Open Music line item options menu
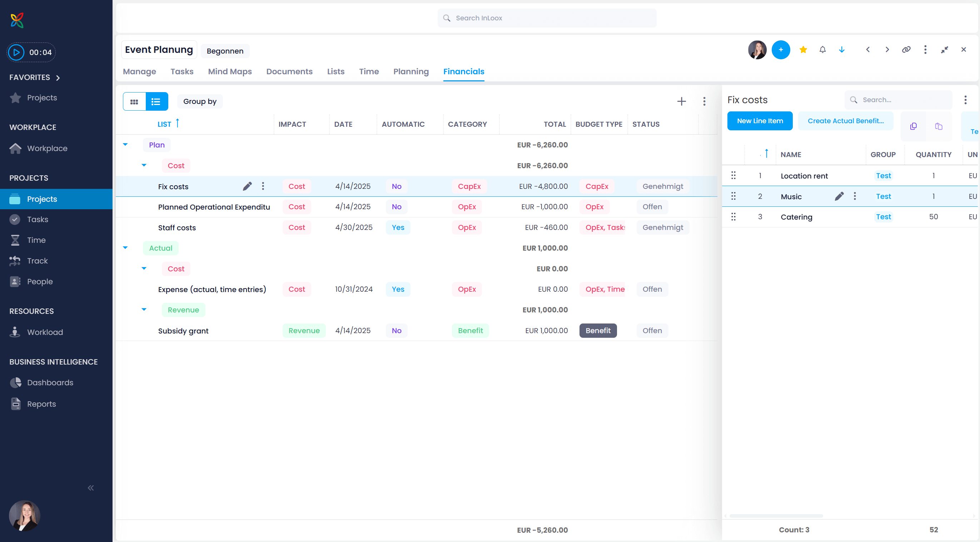The width and height of the screenshot is (980, 542). [x=855, y=196]
